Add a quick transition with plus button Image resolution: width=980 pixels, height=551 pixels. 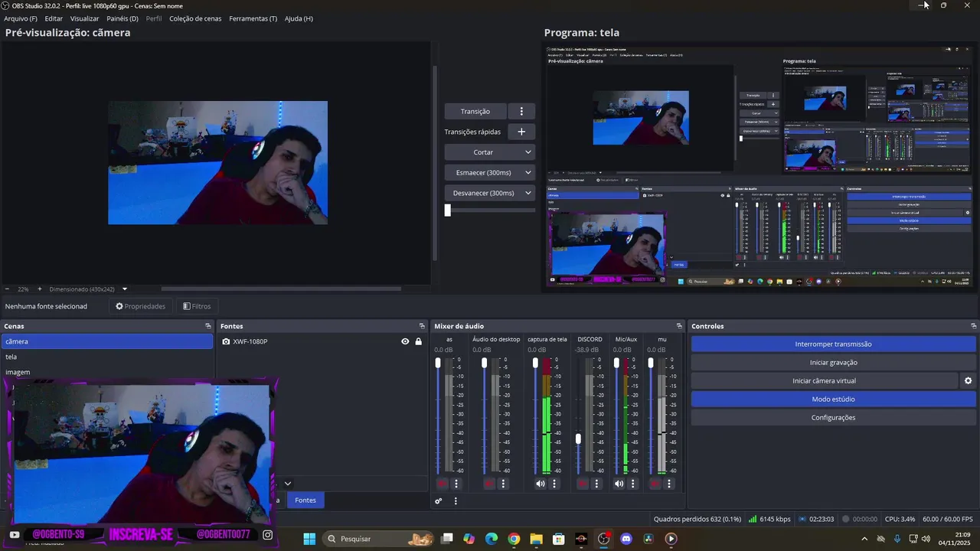tap(521, 132)
